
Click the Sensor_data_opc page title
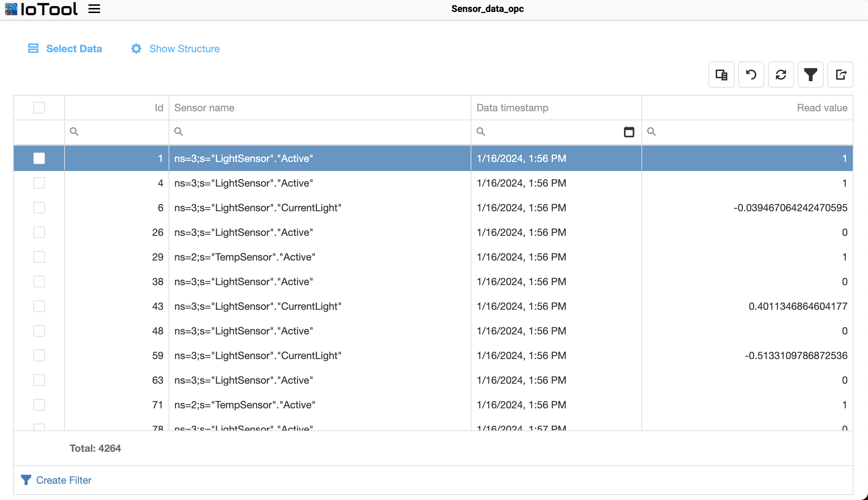click(487, 9)
